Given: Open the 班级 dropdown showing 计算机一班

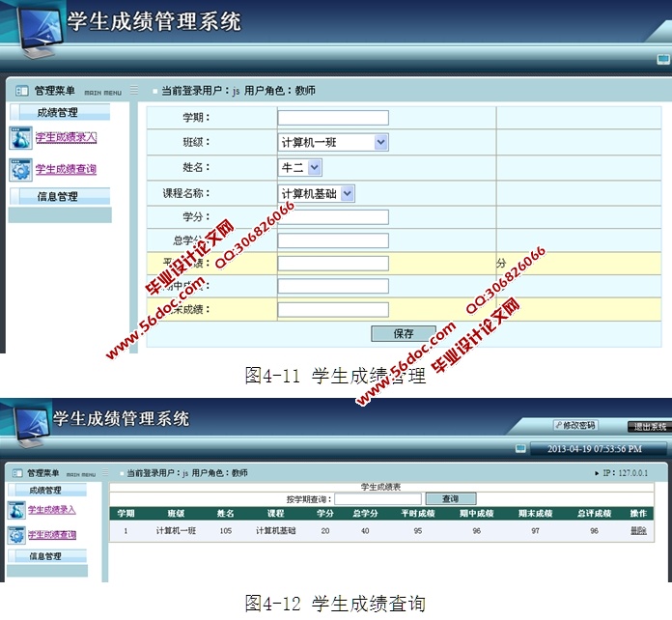Looking at the screenshot, I should tap(333, 142).
